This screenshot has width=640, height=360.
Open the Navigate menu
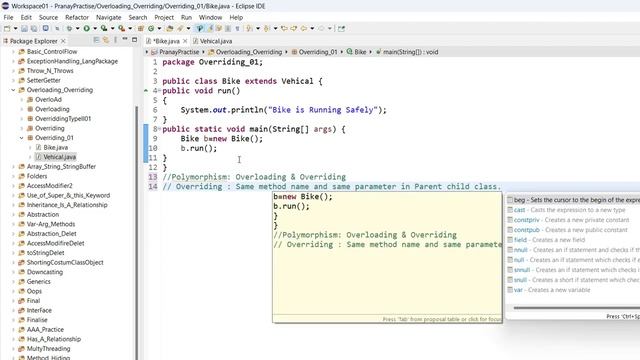(x=109, y=18)
